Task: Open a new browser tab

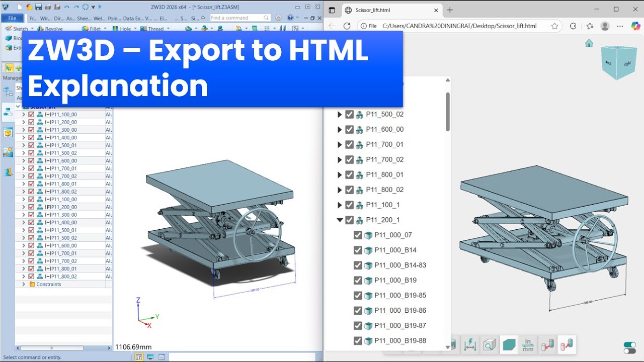Action: point(450,10)
